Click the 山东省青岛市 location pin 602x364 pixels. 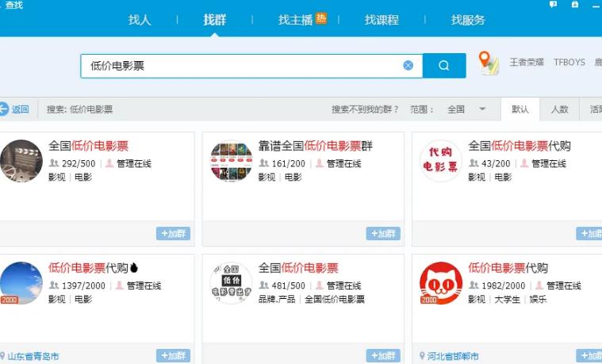coord(3,356)
